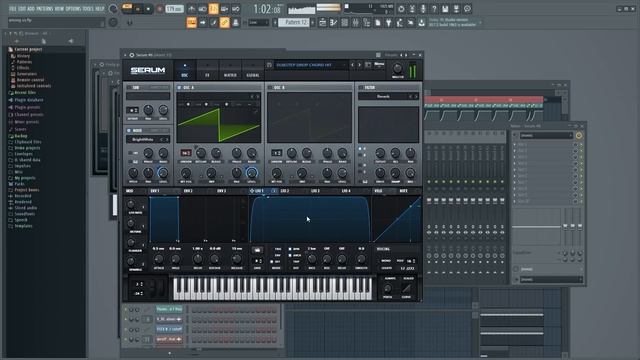Toggle the highlighted link tool icon

(224, 23)
